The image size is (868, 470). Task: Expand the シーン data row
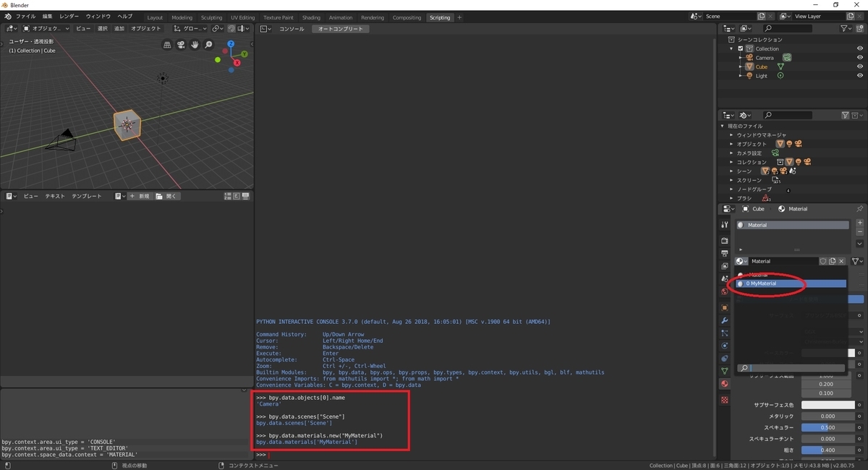(x=732, y=171)
